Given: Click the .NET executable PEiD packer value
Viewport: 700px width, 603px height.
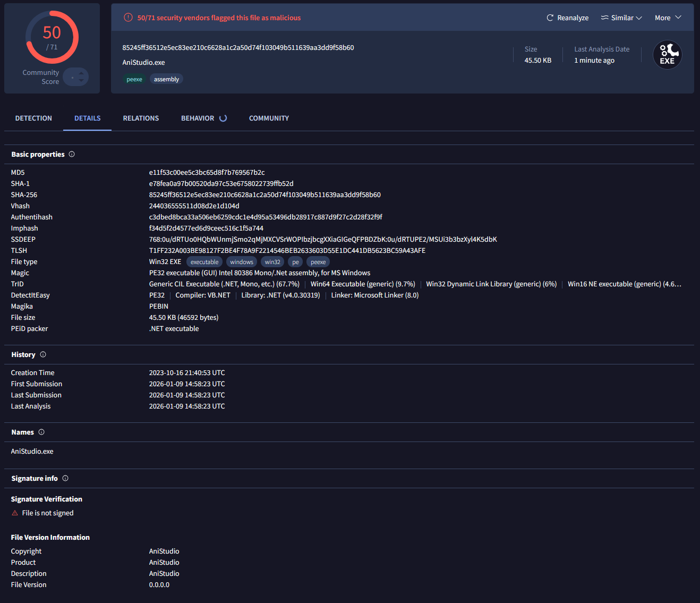Looking at the screenshot, I should (174, 329).
